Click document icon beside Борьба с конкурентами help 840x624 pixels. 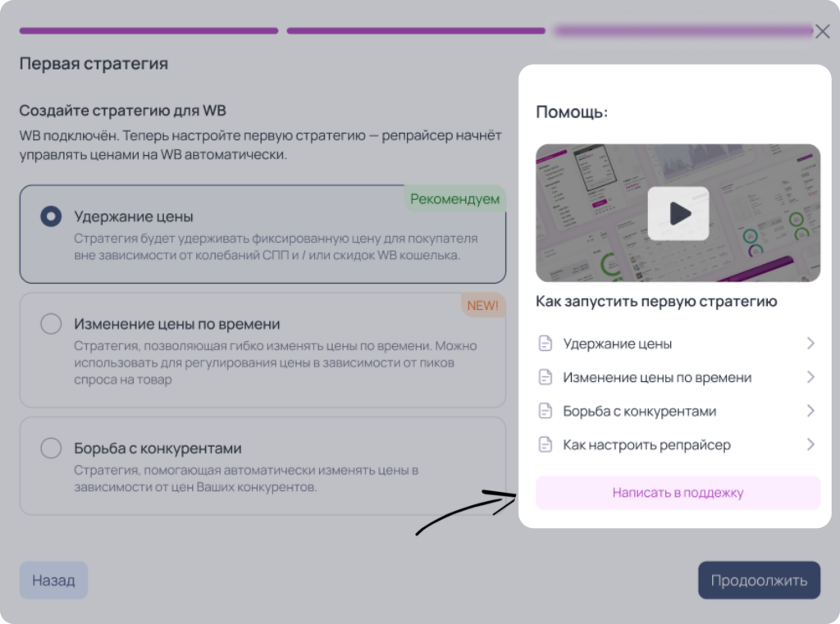[545, 411]
